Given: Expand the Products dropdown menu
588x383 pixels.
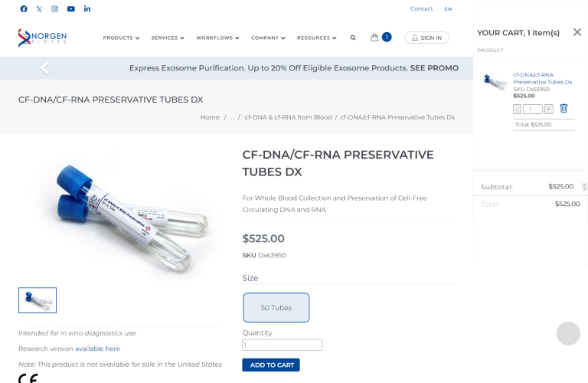Looking at the screenshot, I should [x=121, y=38].
